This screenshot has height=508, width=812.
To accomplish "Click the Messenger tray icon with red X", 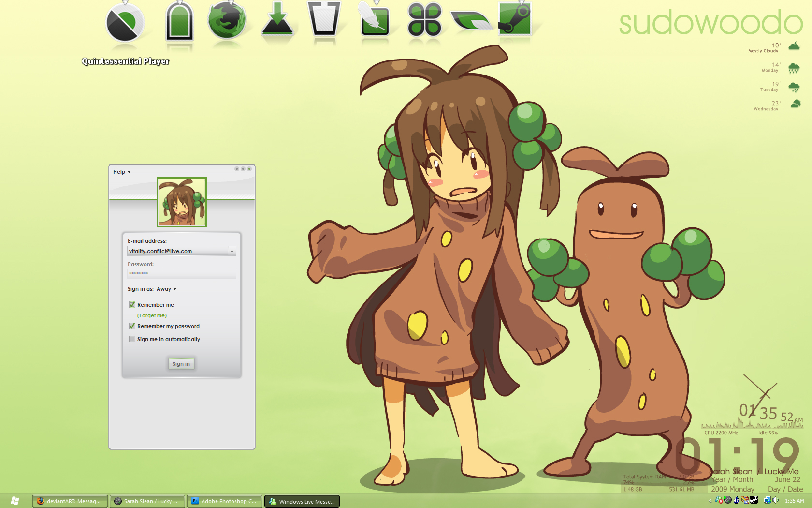I will tap(719, 500).
